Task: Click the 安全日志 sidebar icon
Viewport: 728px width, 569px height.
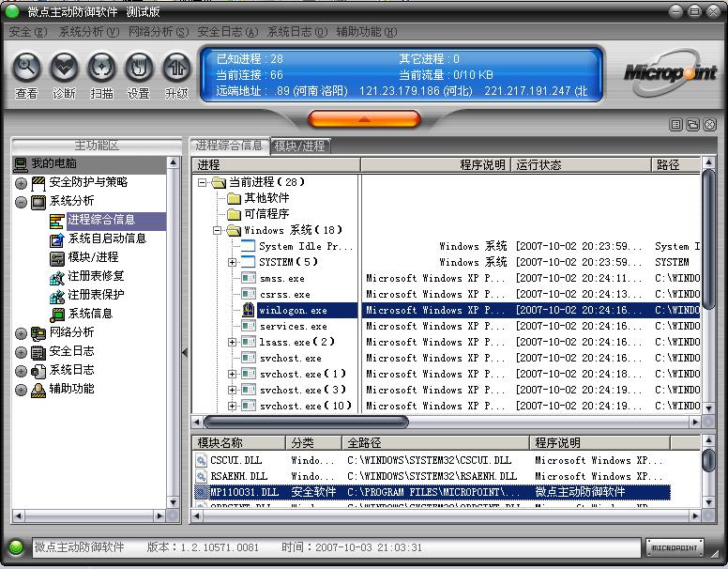Action: point(38,352)
